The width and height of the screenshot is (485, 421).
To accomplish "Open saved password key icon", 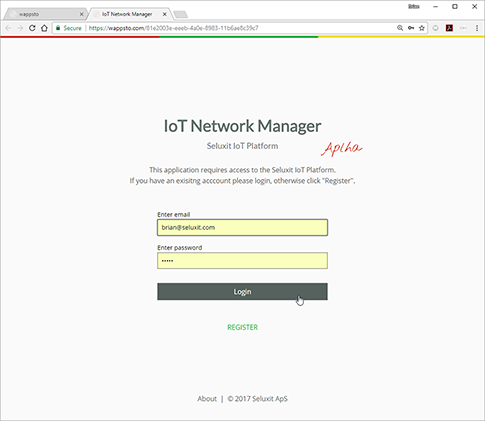I will coord(411,28).
